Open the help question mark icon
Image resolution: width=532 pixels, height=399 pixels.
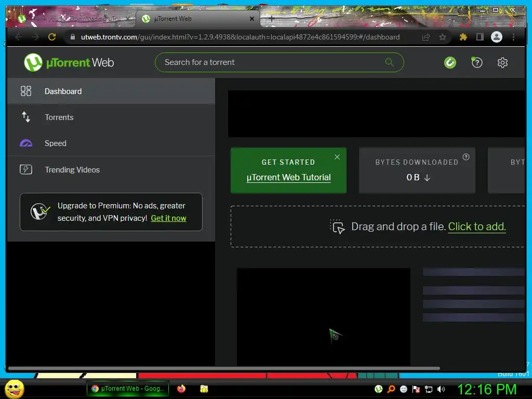pos(477,62)
